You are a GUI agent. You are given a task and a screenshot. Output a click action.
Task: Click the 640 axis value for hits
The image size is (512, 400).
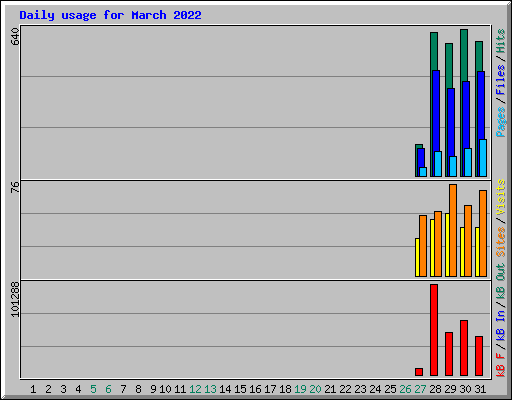tap(15, 37)
